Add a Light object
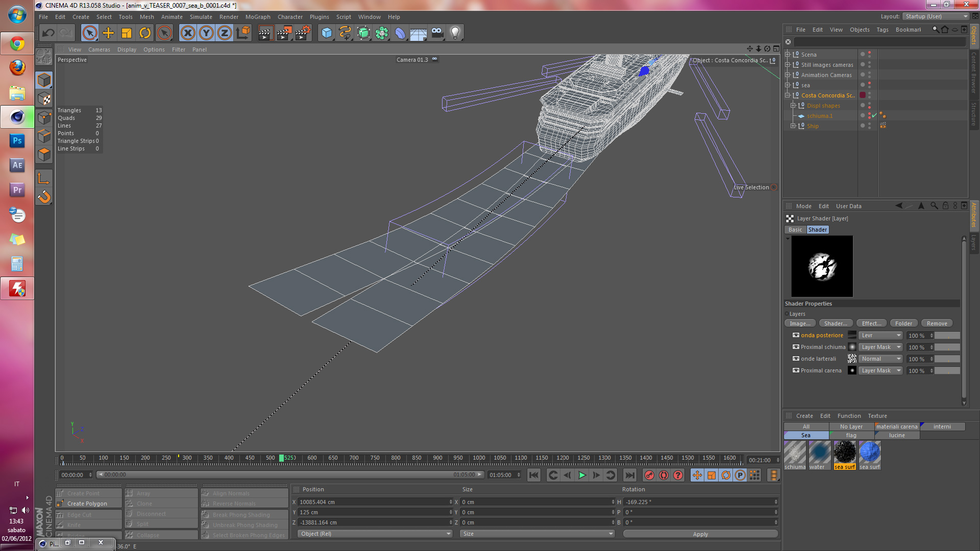This screenshot has height=551, width=980. (455, 33)
